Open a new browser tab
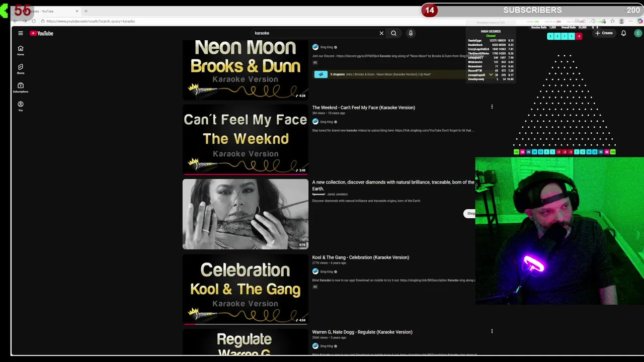This screenshot has height=362, width=644. 86,11
